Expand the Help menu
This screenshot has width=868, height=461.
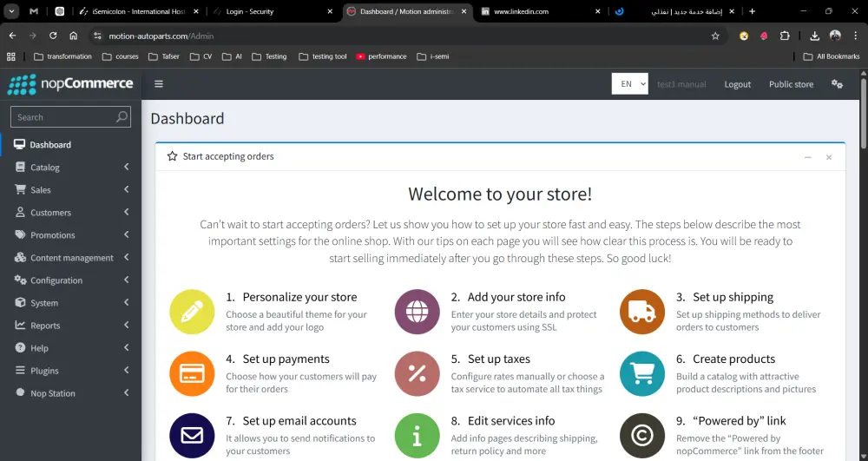click(71, 348)
